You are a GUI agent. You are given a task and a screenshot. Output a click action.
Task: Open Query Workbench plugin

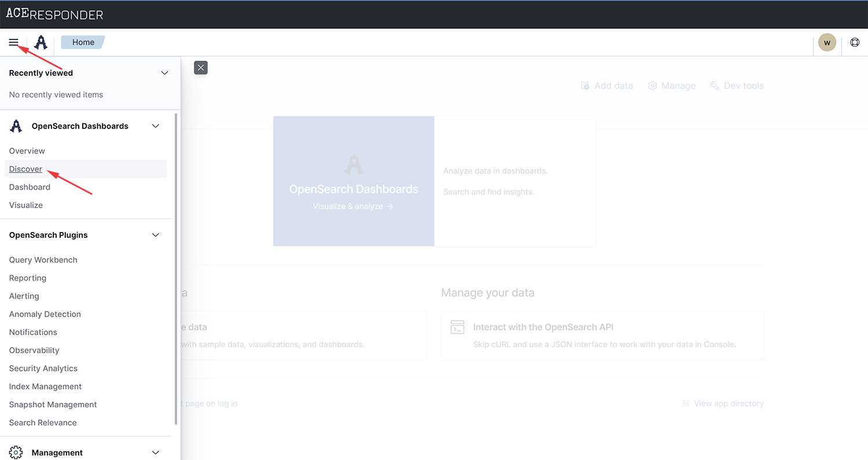click(x=43, y=260)
